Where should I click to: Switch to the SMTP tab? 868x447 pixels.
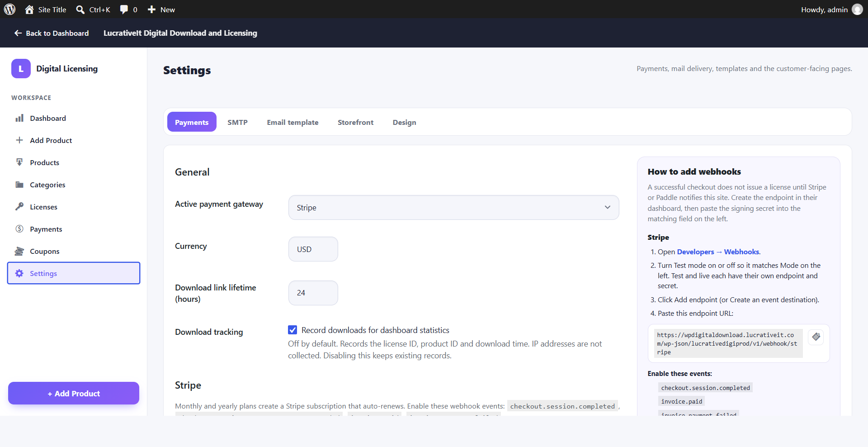point(237,122)
